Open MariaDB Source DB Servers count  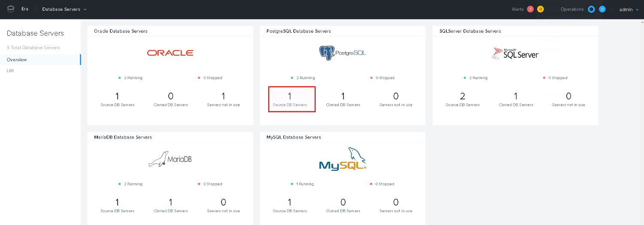coord(118,206)
